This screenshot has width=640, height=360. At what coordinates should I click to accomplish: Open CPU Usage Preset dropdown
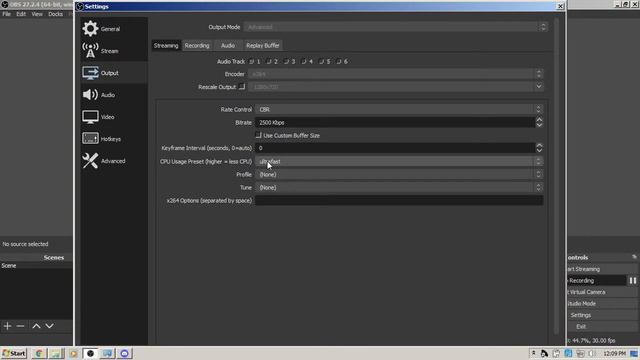click(399, 161)
